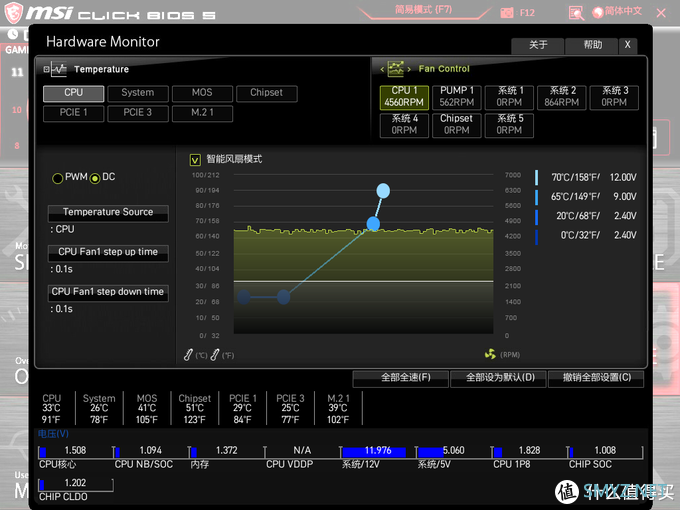The image size is (680, 510).
Task: Click the Fahrenheit thermometer icon
Action: click(215, 355)
